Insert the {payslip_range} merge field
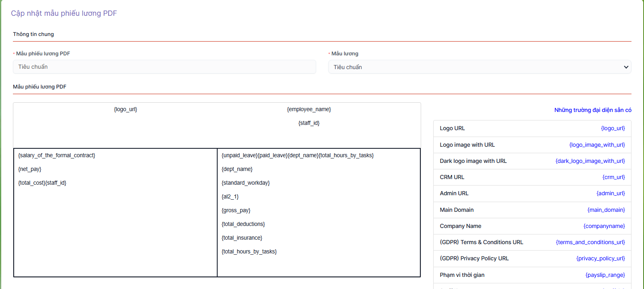The image size is (644, 289). pyautogui.click(x=605, y=275)
